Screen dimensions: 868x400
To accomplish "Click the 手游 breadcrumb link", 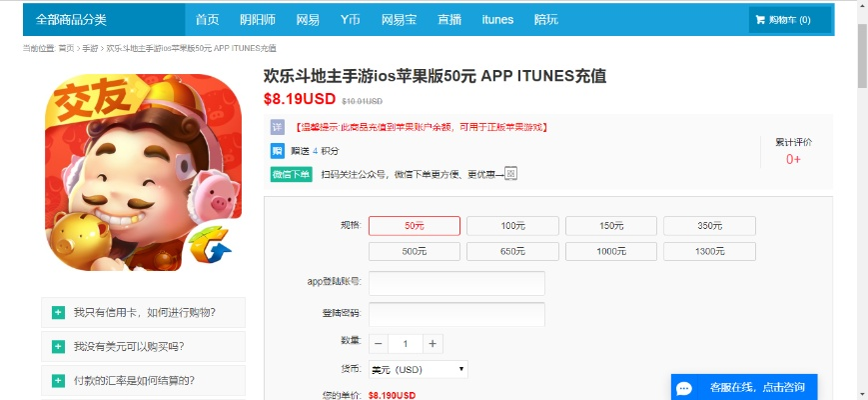I will pos(90,49).
